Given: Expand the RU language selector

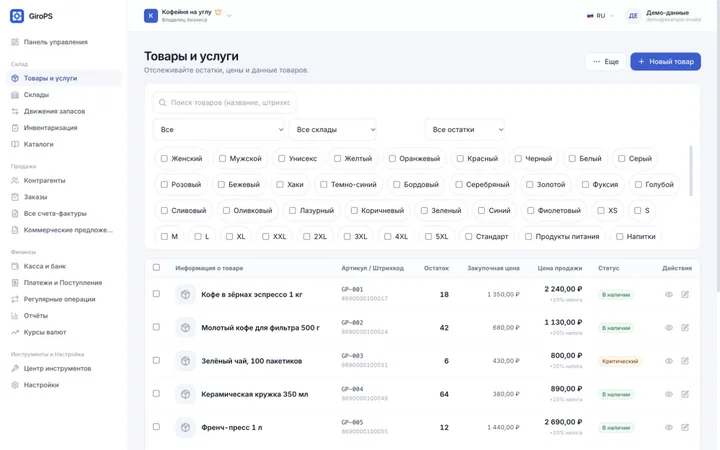Looking at the screenshot, I should [601, 16].
